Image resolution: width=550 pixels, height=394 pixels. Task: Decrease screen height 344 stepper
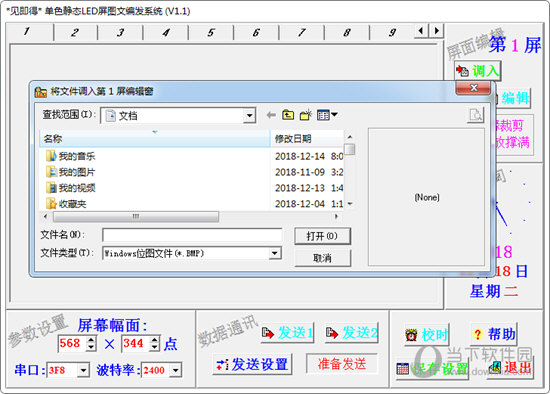pyautogui.click(x=154, y=347)
